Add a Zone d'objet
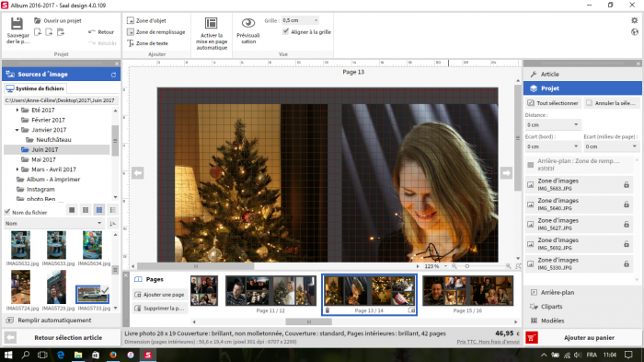This screenshot has height=362, width=644. click(x=146, y=20)
